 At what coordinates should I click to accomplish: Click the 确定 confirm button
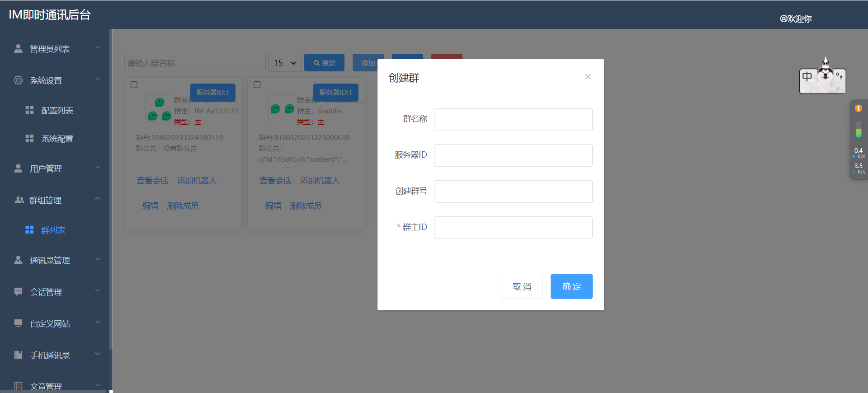pos(571,286)
